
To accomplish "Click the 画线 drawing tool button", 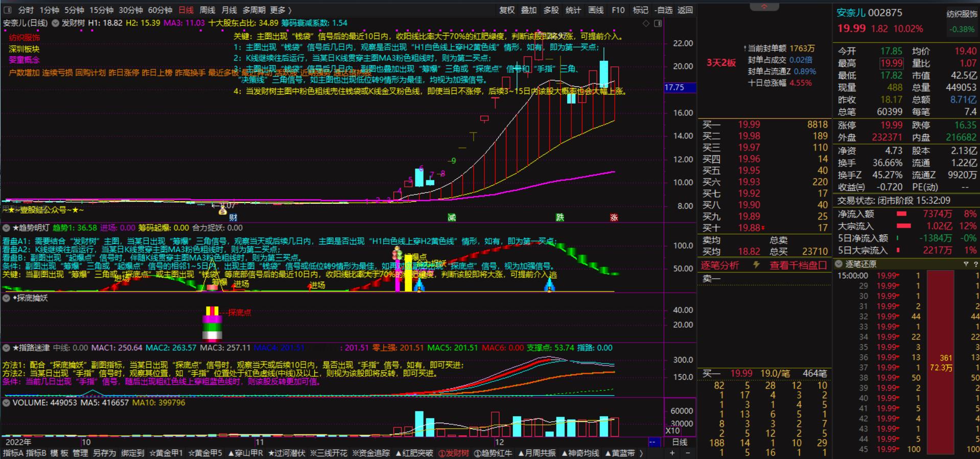I will pyautogui.click(x=596, y=10).
